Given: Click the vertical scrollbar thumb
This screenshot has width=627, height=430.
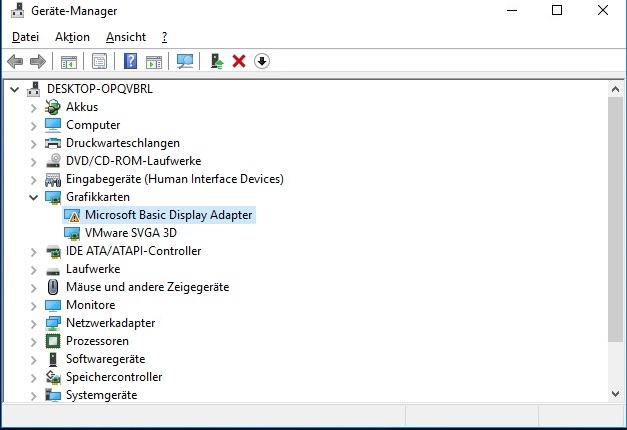Looking at the screenshot, I should click(615, 219).
